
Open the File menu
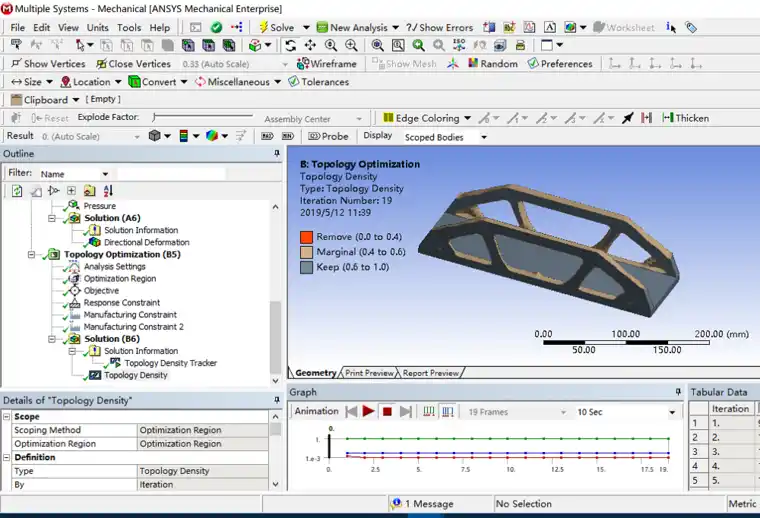tap(17, 28)
